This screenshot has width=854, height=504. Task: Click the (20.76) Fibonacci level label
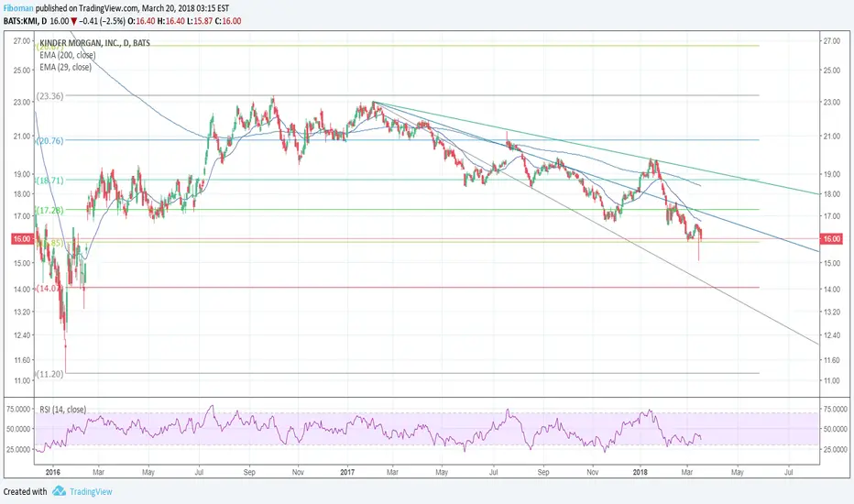[49, 140]
